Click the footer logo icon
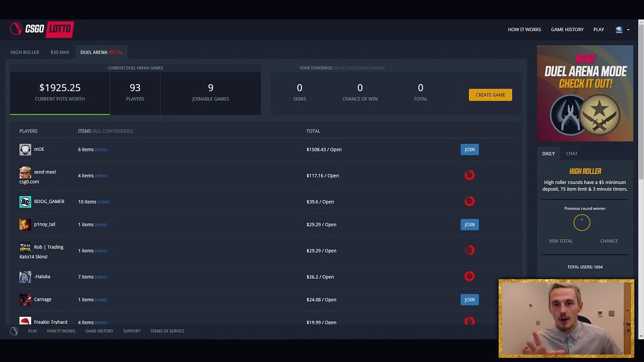 coord(14,331)
